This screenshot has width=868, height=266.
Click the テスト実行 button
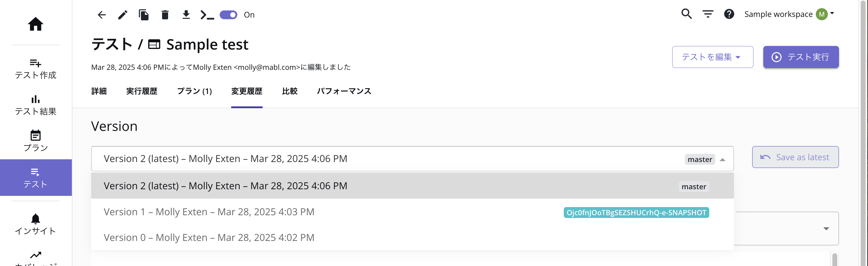801,57
